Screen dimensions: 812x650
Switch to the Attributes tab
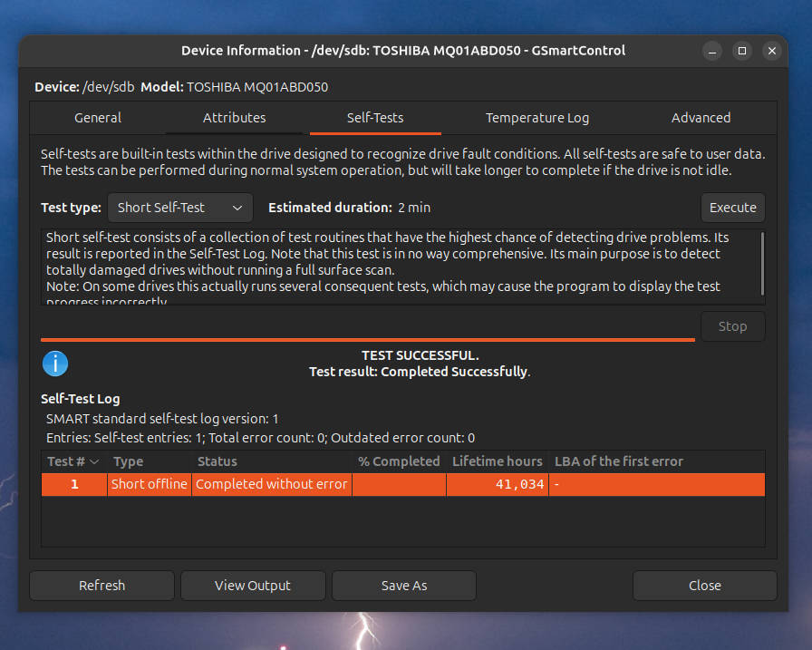coord(234,117)
